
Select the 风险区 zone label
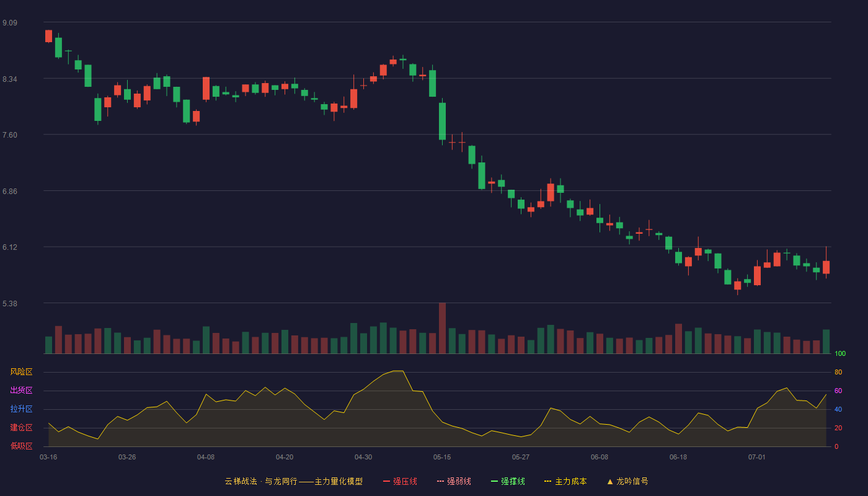[x=21, y=372]
